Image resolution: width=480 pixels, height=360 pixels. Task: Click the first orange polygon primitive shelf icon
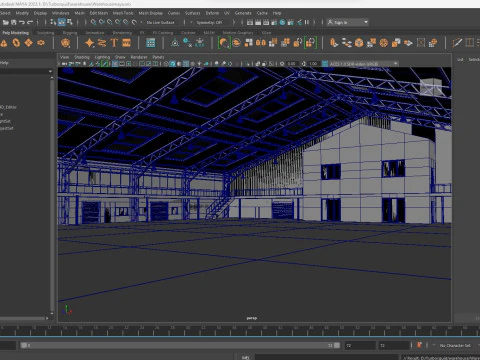tap(4, 43)
